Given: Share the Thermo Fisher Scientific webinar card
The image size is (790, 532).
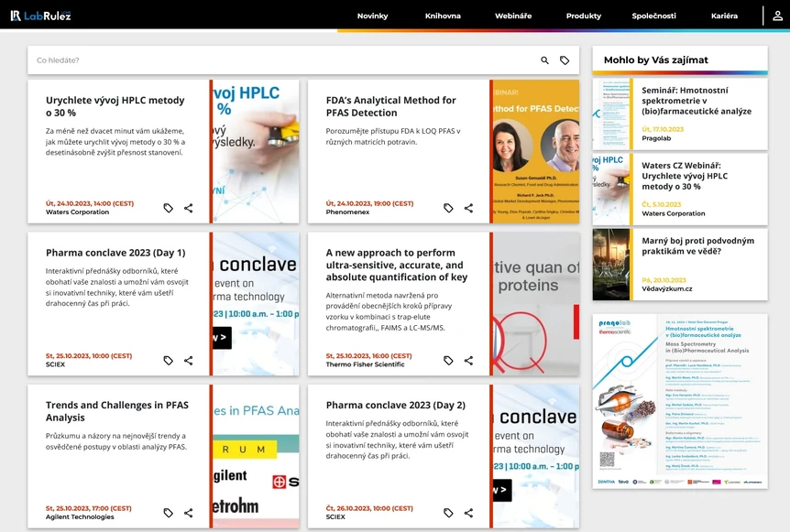Looking at the screenshot, I should (468, 361).
